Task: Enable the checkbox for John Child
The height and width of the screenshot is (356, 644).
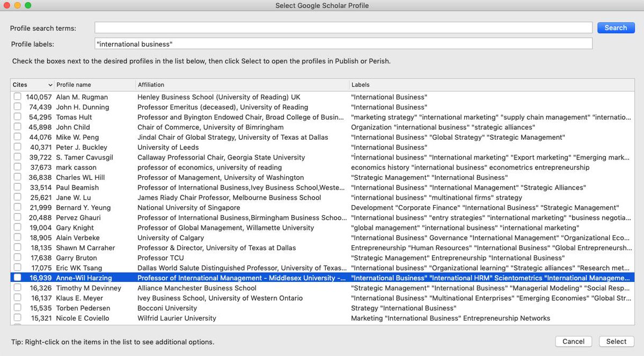Action: coord(18,127)
